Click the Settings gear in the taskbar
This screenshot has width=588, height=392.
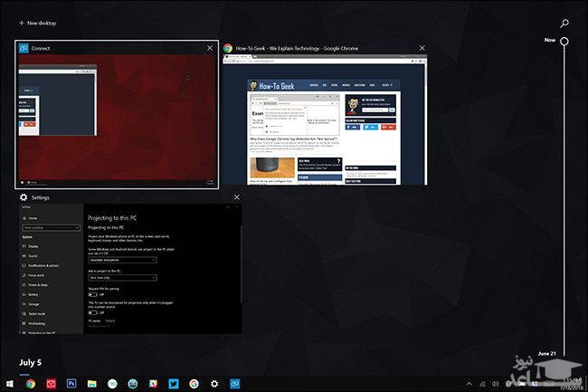coord(214,383)
